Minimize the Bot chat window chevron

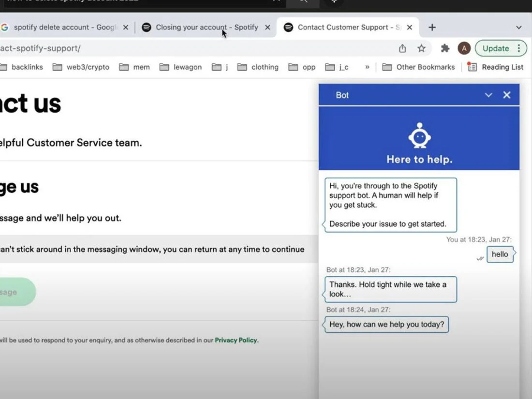click(x=488, y=95)
